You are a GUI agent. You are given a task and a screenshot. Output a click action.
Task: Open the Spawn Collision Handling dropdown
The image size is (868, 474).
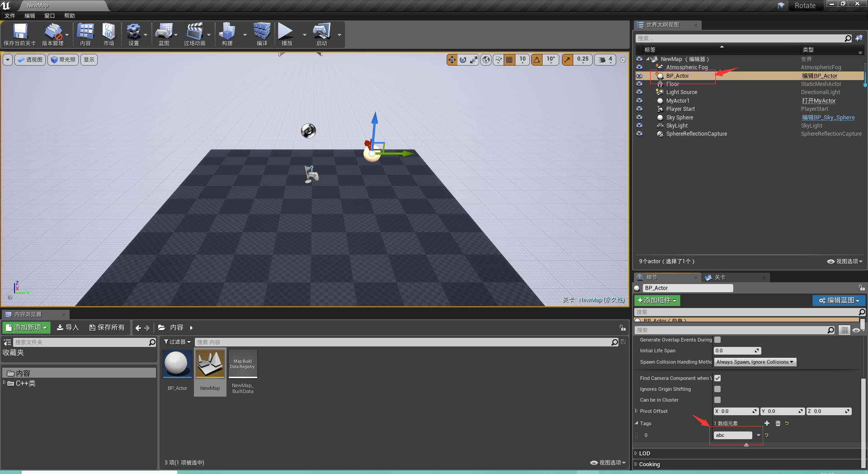click(755, 362)
